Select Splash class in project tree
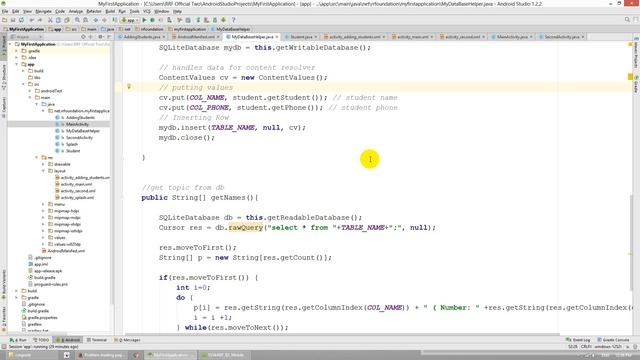Image resolution: width=640 pixels, height=360 pixels. tap(72, 144)
